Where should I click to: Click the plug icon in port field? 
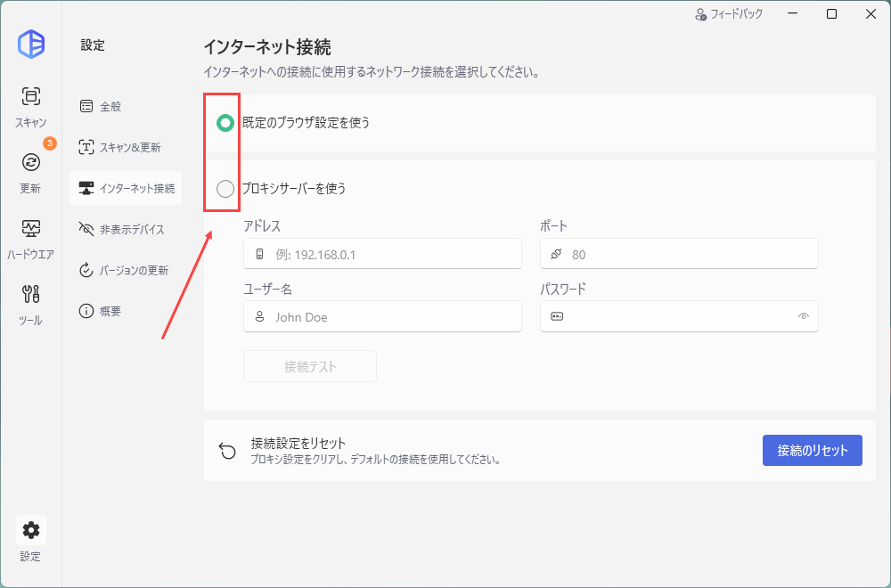tap(556, 254)
